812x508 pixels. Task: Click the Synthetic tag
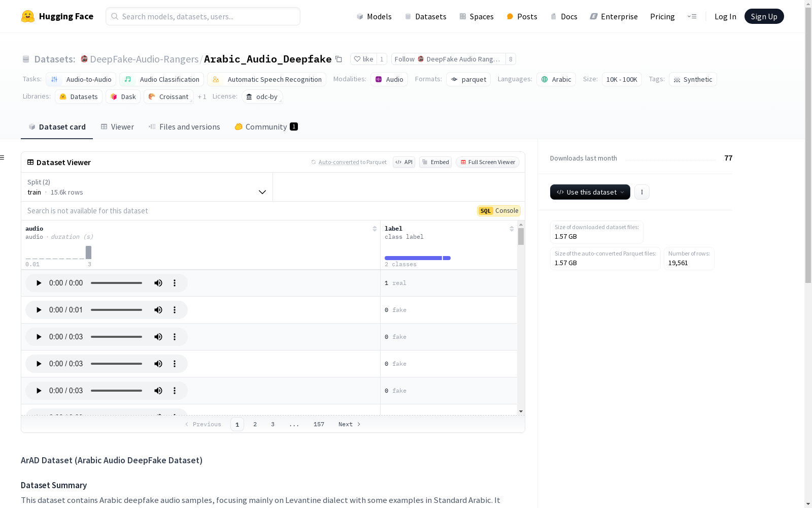693,79
